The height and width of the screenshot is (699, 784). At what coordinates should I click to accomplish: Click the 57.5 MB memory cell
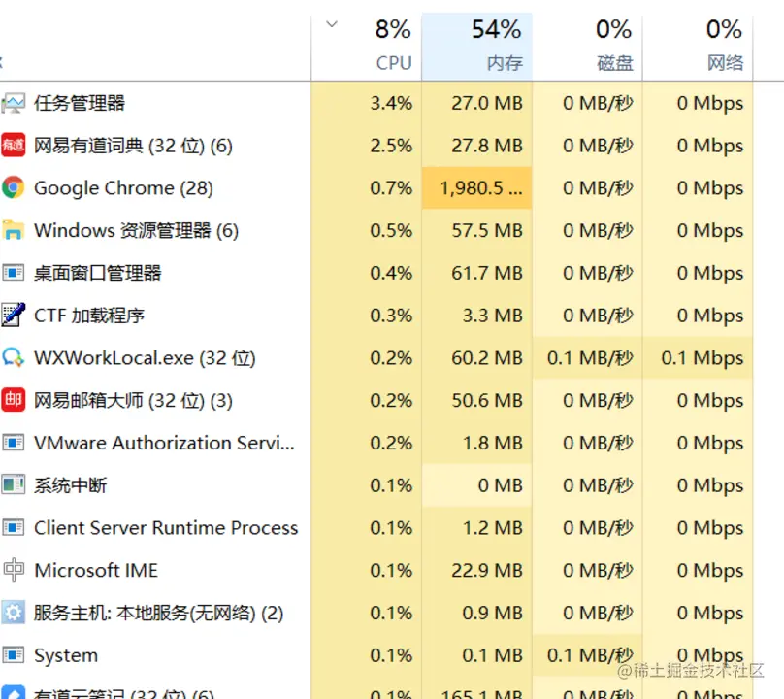pos(477,231)
